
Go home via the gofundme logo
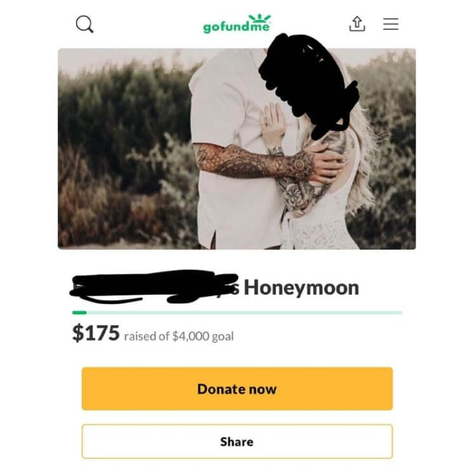click(x=237, y=23)
